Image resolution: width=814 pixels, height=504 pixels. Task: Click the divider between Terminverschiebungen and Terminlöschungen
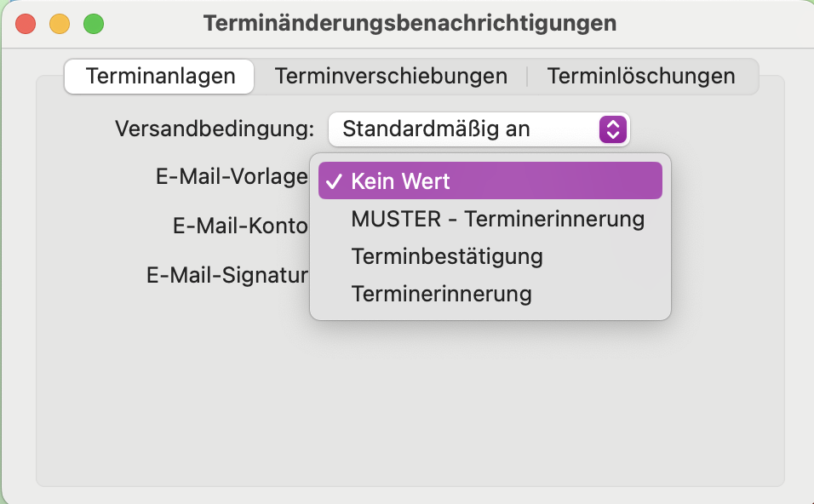point(527,77)
